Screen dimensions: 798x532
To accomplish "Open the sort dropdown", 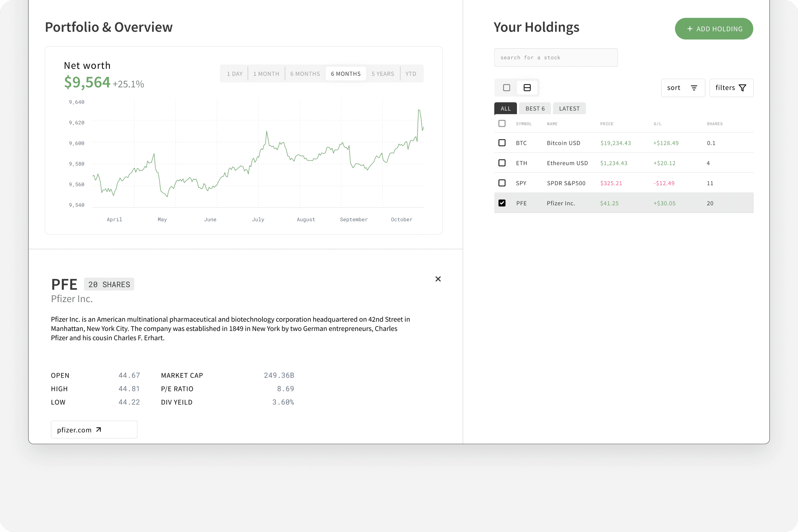I will (x=683, y=88).
